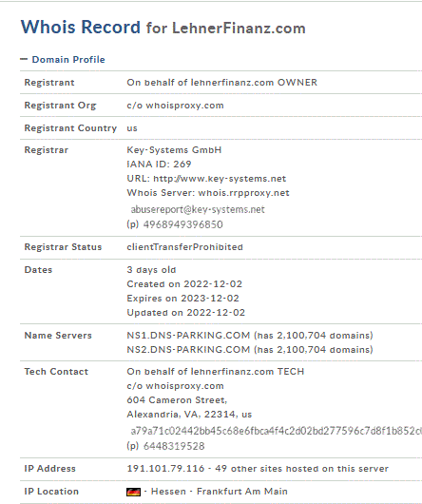This screenshot has width=422, height=504.
Task: Open NS1.DNS-PARKING.COM name server entry
Action: point(188,336)
